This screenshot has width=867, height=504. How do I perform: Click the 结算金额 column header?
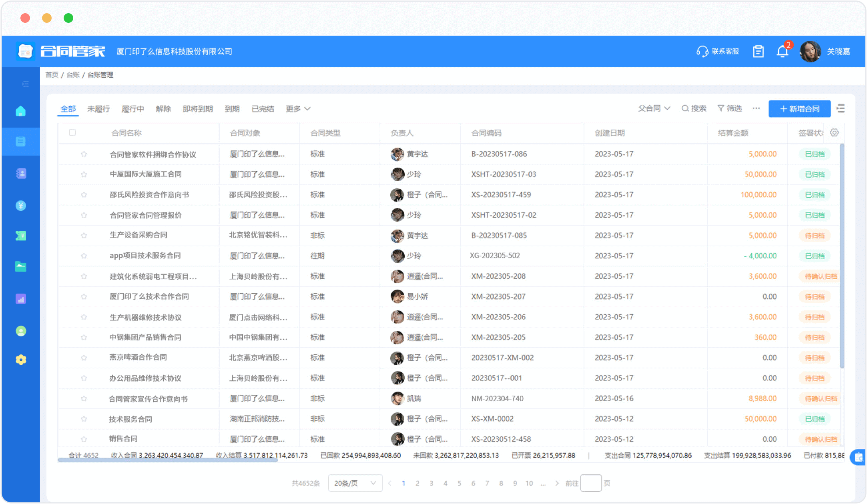[x=733, y=133]
